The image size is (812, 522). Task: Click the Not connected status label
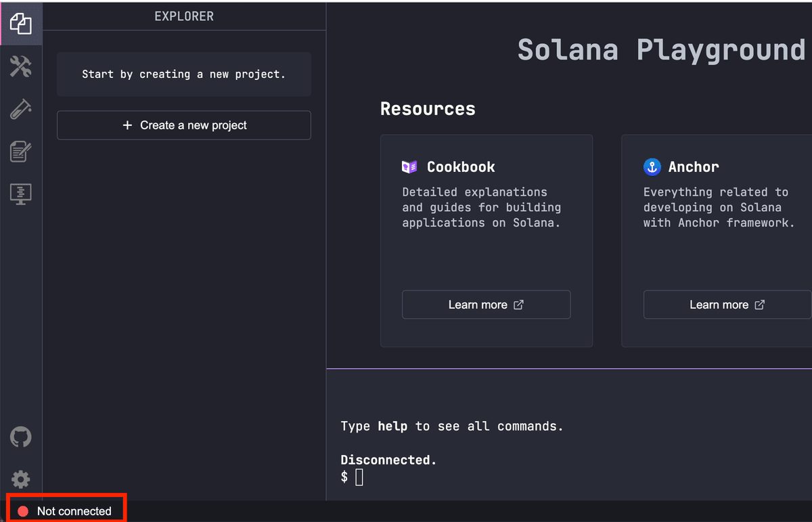coord(74,511)
